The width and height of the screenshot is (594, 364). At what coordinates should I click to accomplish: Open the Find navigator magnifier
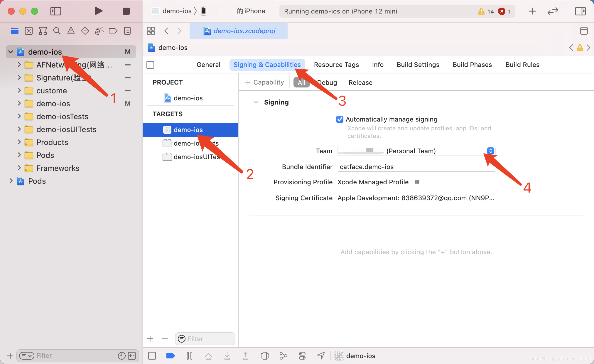pos(57,31)
